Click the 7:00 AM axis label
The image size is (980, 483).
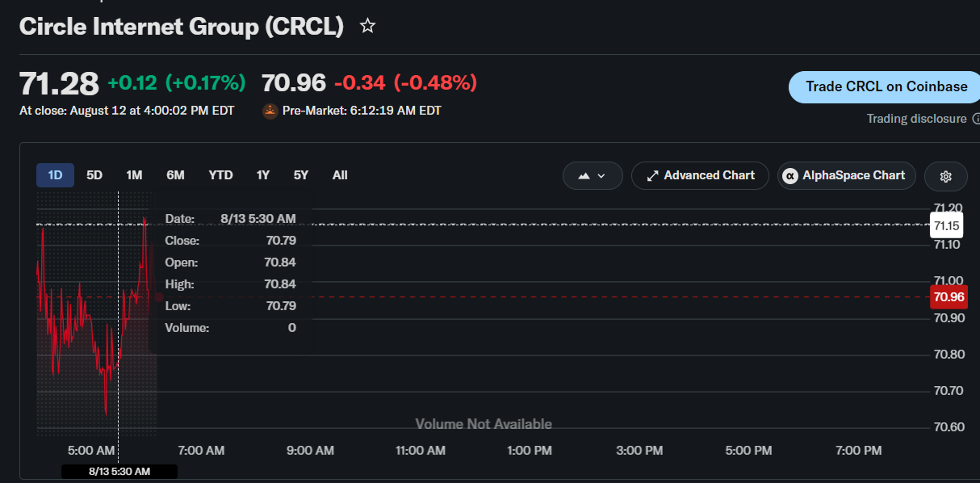click(x=200, y=450)
